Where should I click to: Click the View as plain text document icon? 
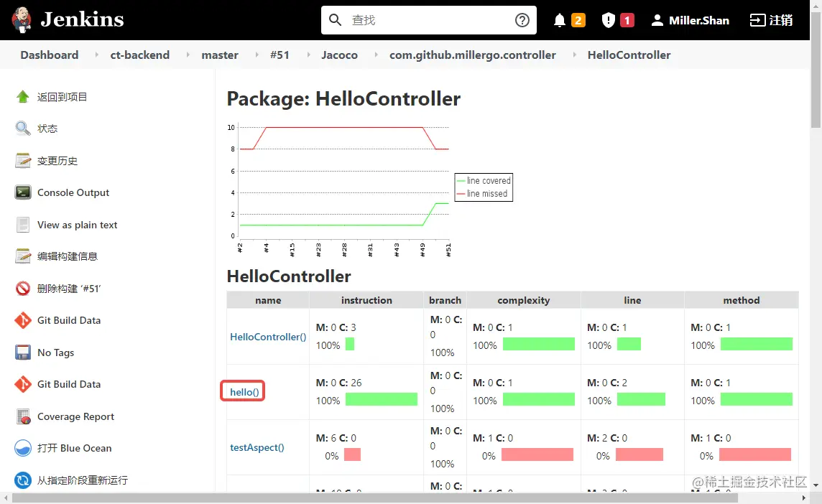click(x=22, y=224)
